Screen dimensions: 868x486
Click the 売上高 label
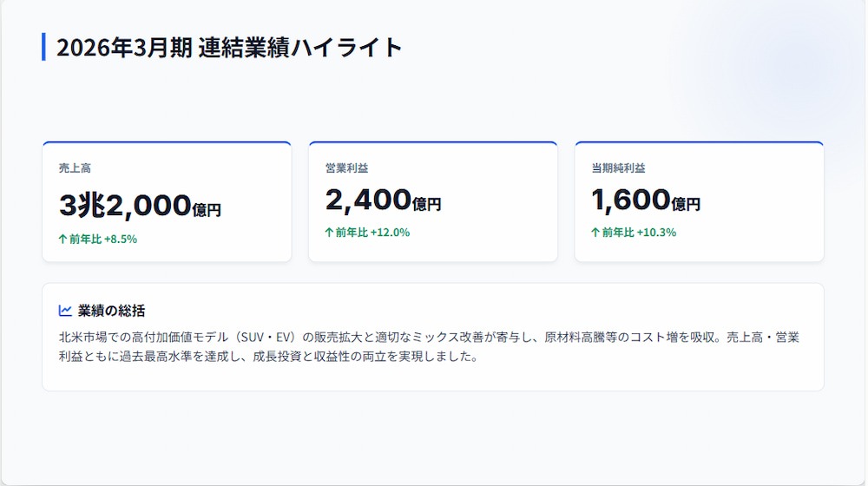tap(75, 167)
